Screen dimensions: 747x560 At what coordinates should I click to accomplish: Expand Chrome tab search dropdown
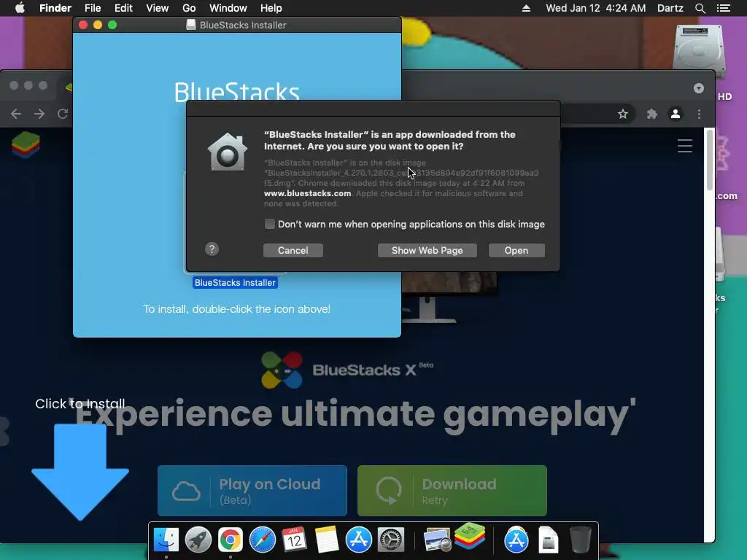point(698,88)
